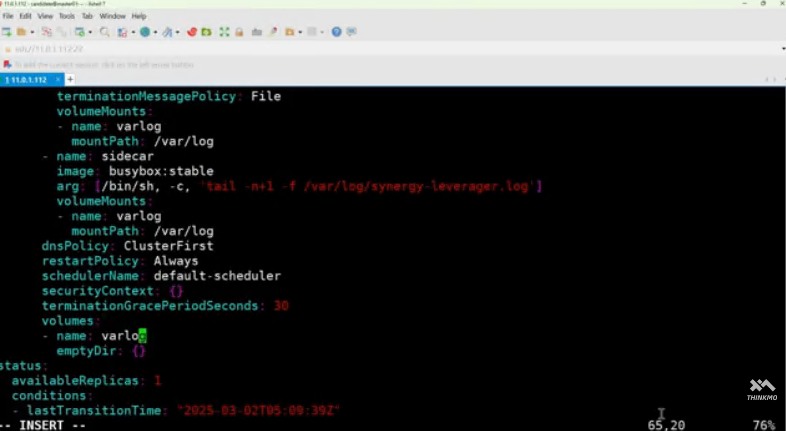The image size is (786, 431).
Task: Click the speech bubble feedback icon
Action: (x=351, y=32)
